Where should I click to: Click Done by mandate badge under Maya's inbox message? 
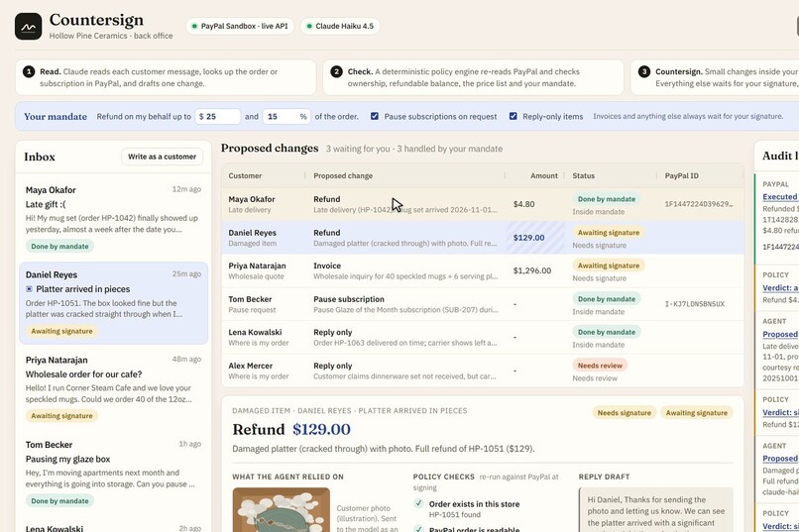click(59, 247)
